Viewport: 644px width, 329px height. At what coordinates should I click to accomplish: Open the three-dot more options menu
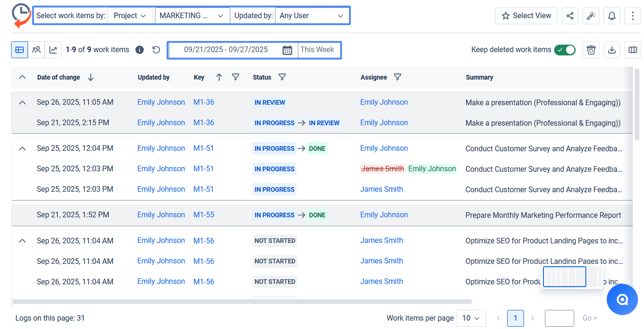pyautogui.click(x=633, y=16)
